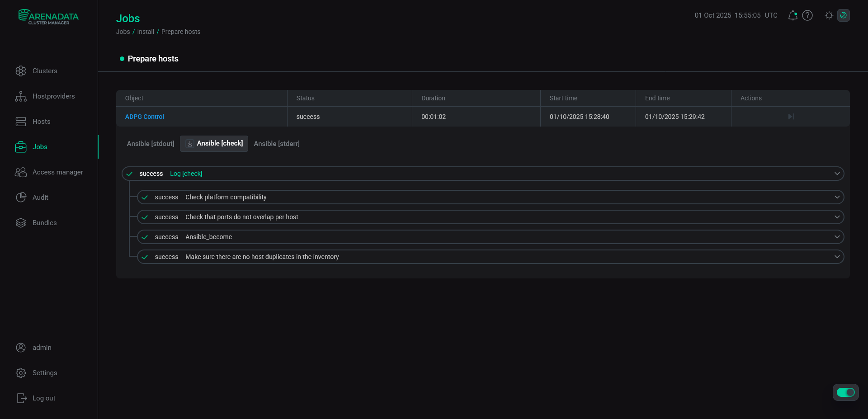Expand host duplicates inventory check row
This screenshot has width=868, height=419.
click(x=837, y=257)
